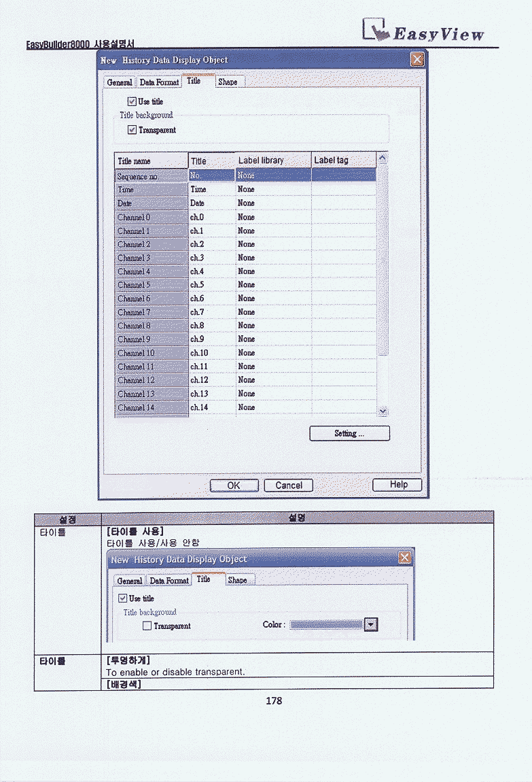Toggle Use title checkbox in upper dialog
The width and height of the screenshot is (532, 782).
pyautogui.click(x=132, y=101)
